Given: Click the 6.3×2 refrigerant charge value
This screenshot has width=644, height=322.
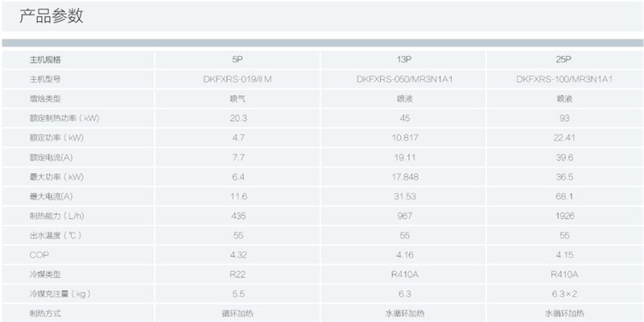Looking at the screenshot, I should pos(563,293).
